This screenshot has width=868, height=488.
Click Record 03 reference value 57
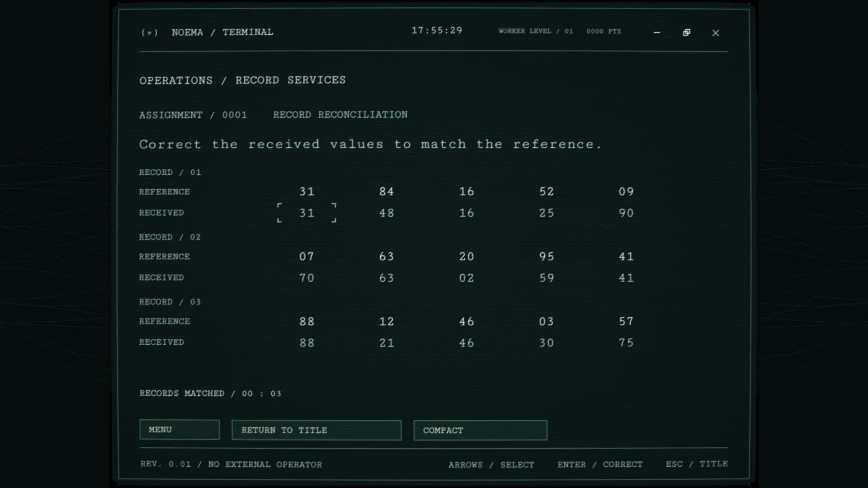626,322
